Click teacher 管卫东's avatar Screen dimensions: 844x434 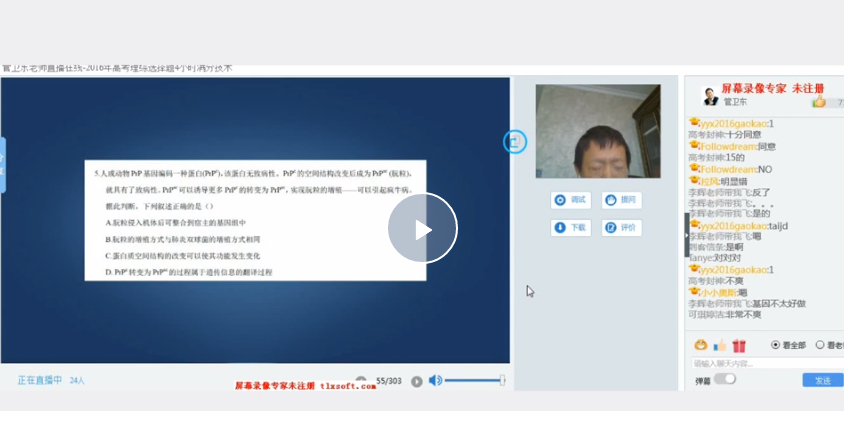pyautogui.click(x=711, y=96)
